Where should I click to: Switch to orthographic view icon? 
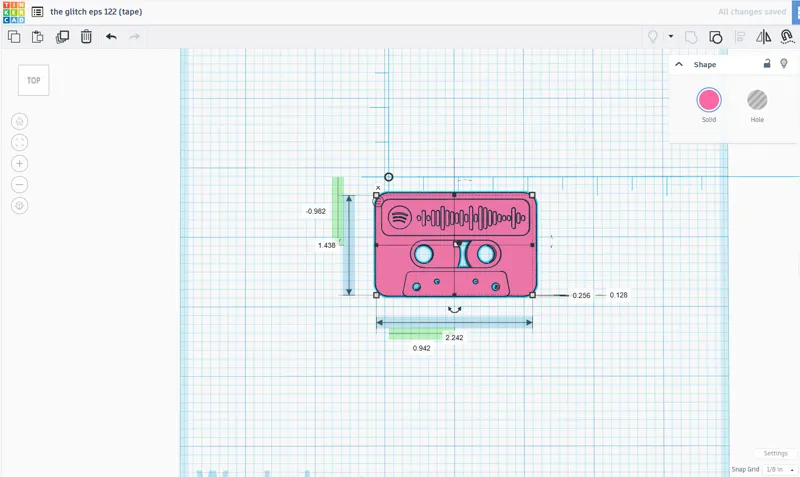pyautogui.click(x=19, y=206)
